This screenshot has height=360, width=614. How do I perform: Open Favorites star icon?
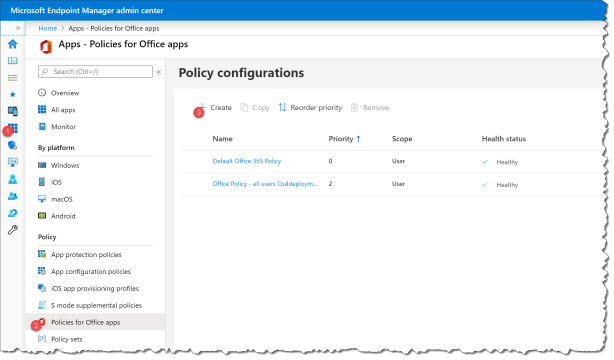point(13,94)
